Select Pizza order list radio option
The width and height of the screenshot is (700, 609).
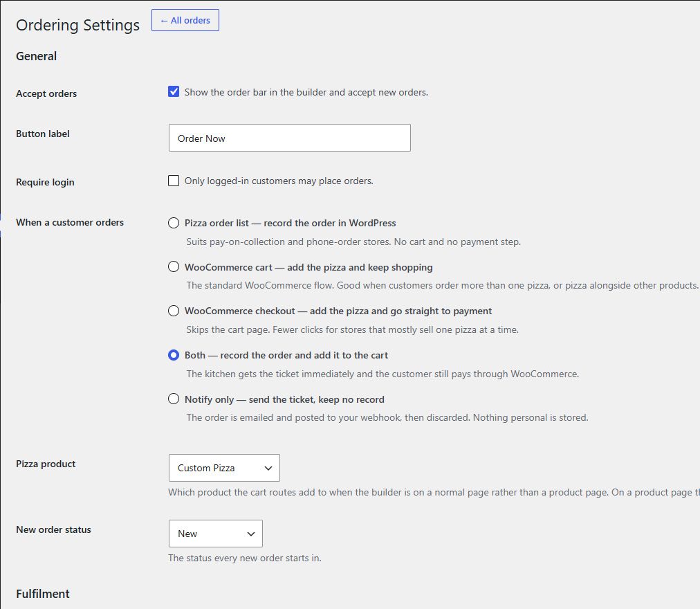coord(174,223)
